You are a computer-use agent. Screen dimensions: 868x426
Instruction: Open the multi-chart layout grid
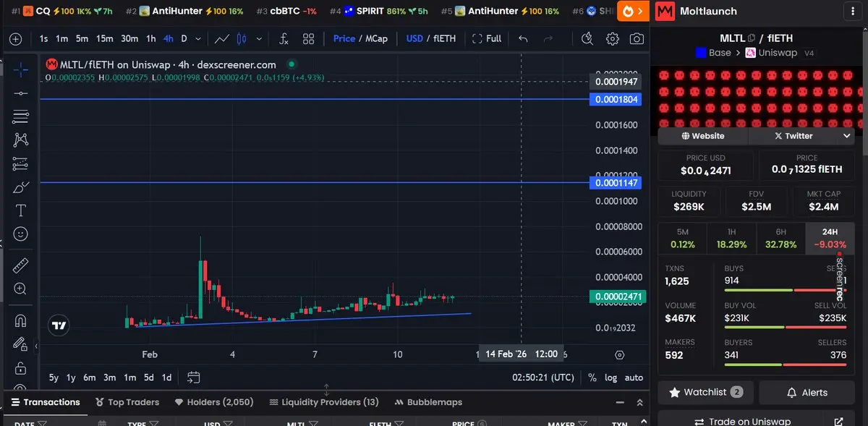coord(308,38)
